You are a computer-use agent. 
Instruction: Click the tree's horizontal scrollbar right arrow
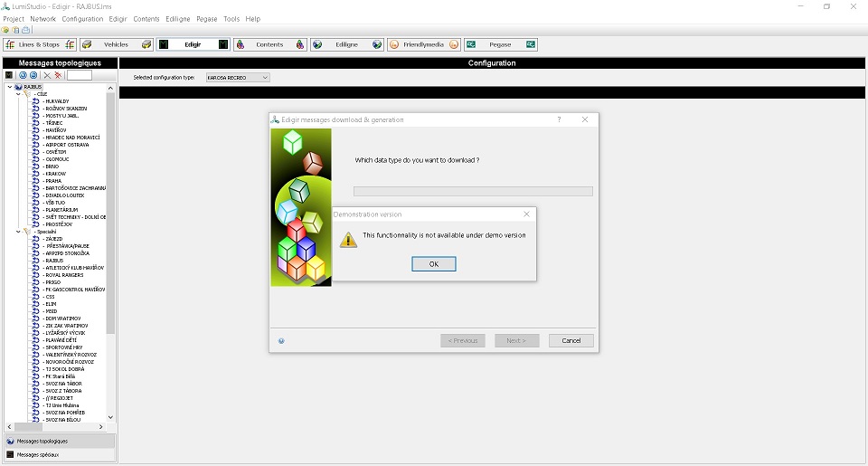(x=100, y=427)
